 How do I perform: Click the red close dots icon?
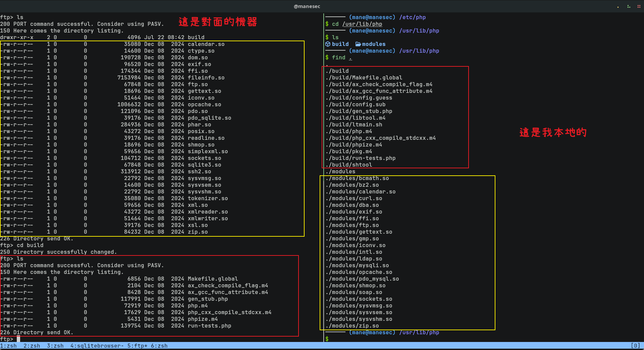click(639, 6)
